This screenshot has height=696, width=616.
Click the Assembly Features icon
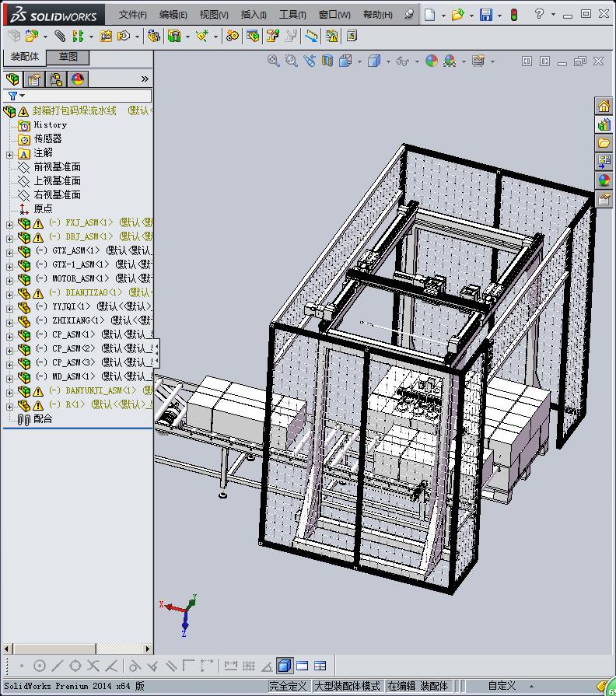(174, 36)
